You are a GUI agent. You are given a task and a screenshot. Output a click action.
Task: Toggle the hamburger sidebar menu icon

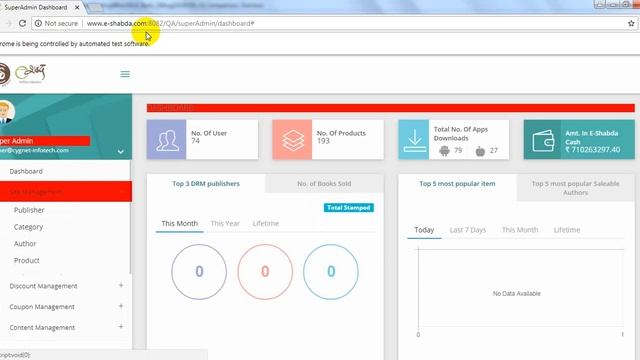(125, 74)
